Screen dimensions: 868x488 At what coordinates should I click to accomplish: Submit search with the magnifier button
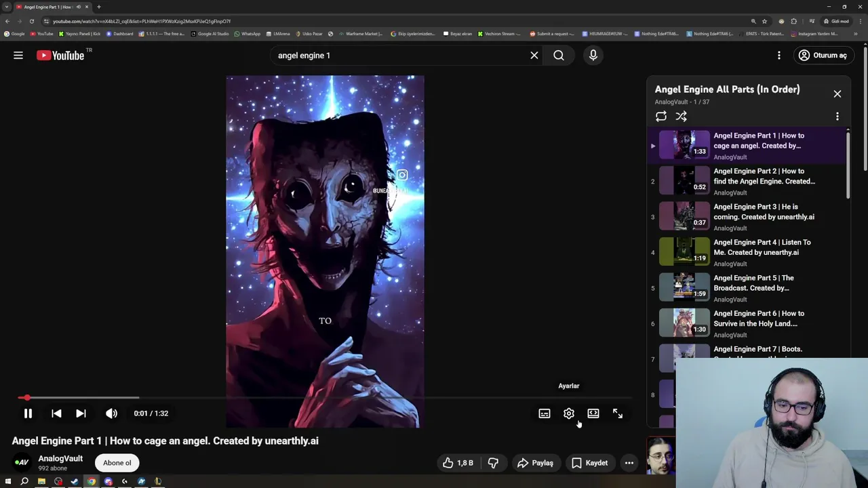click(x=559, y=56)
